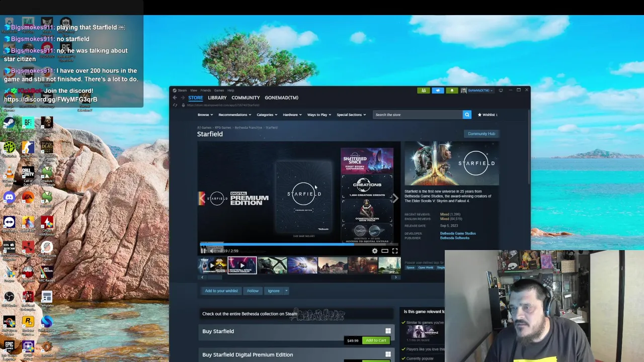
Task: Expand the Hardware dropdown
Action: 292,115
